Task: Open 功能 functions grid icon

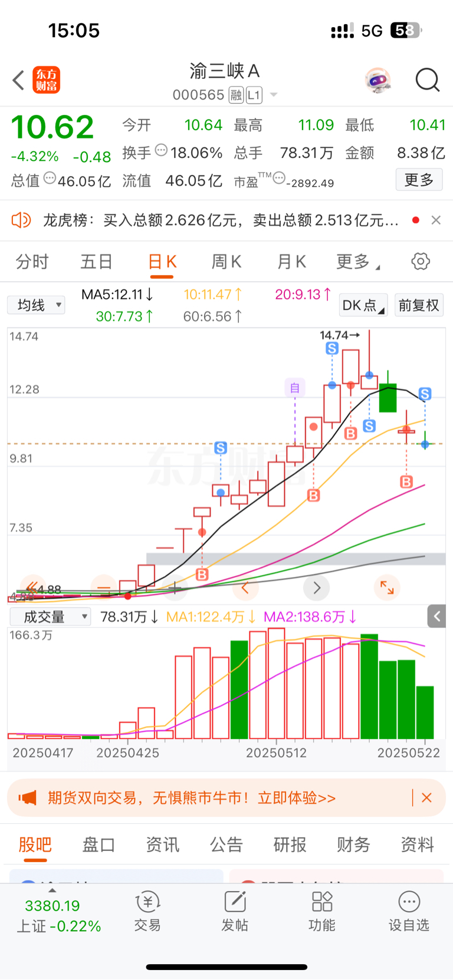Action: [322, 911]
